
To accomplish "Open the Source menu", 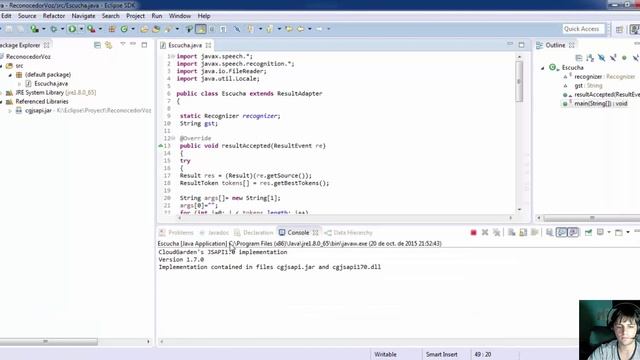I will click(x=27, y=16).
